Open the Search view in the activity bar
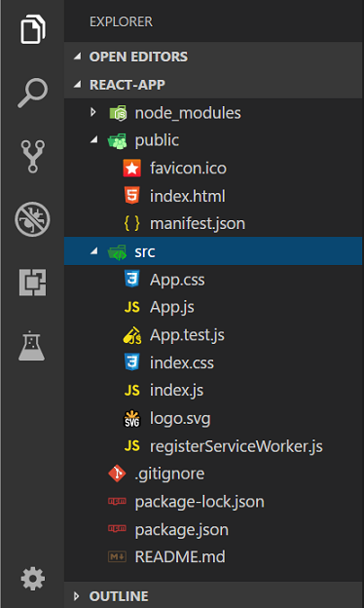The width and height of the screenshot is (364, 608). click(32, 94)
